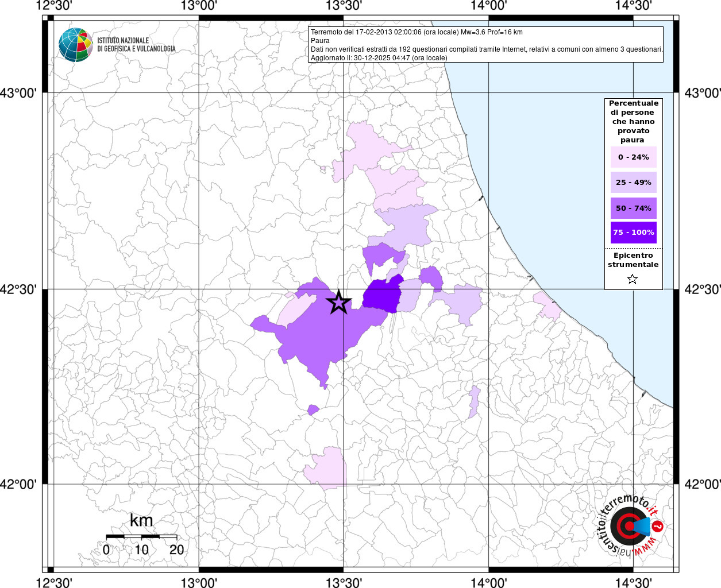Select the 25 - 49% legend swatch
The width and height of the screenshot is (721, 588).
(x=633, y=183)
